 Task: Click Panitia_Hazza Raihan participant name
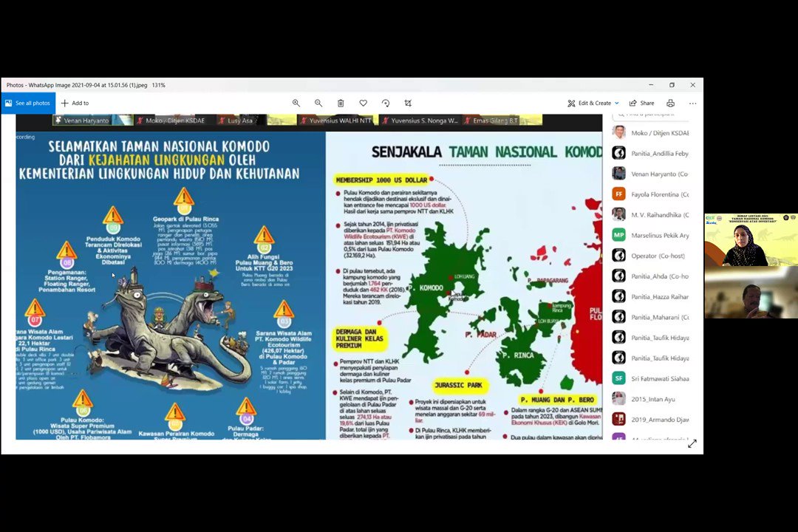point(660,297)
